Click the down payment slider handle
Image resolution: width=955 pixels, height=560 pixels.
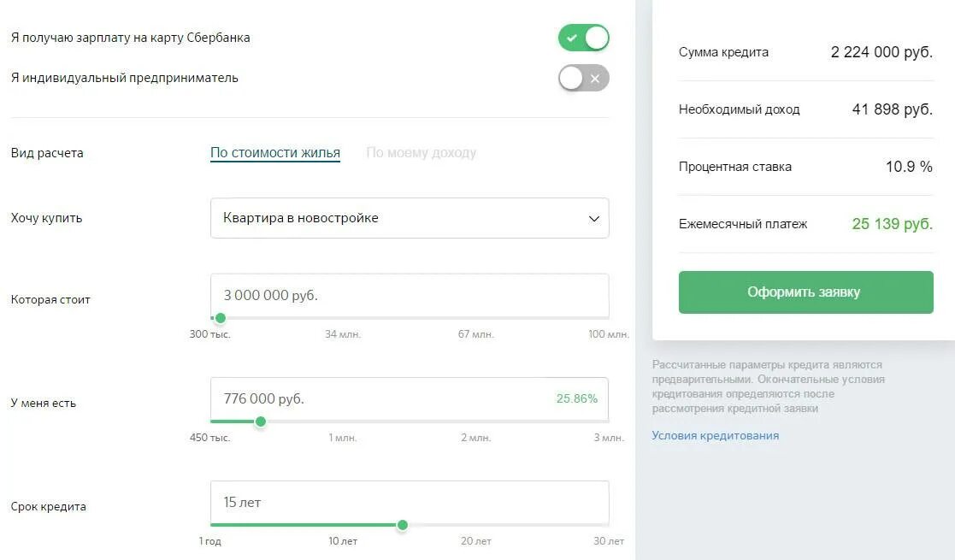pos(261,421)
